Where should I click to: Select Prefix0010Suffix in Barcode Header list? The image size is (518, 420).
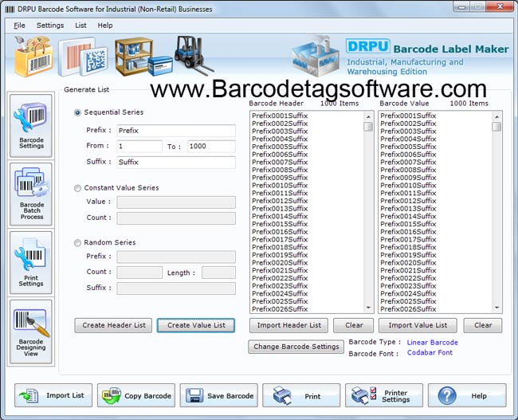[x=280, y=186]
